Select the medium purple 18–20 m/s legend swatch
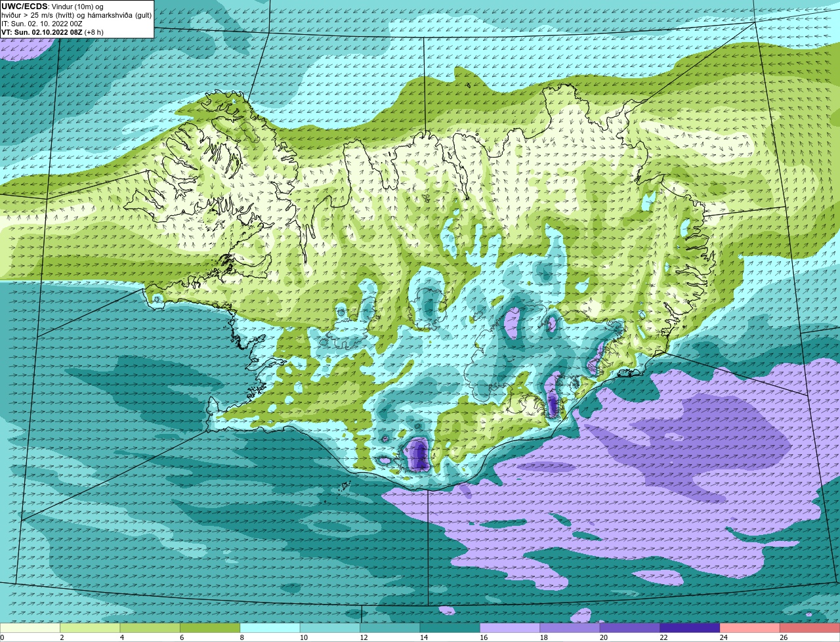Screen dimensions: 840x642 [570, 628]
